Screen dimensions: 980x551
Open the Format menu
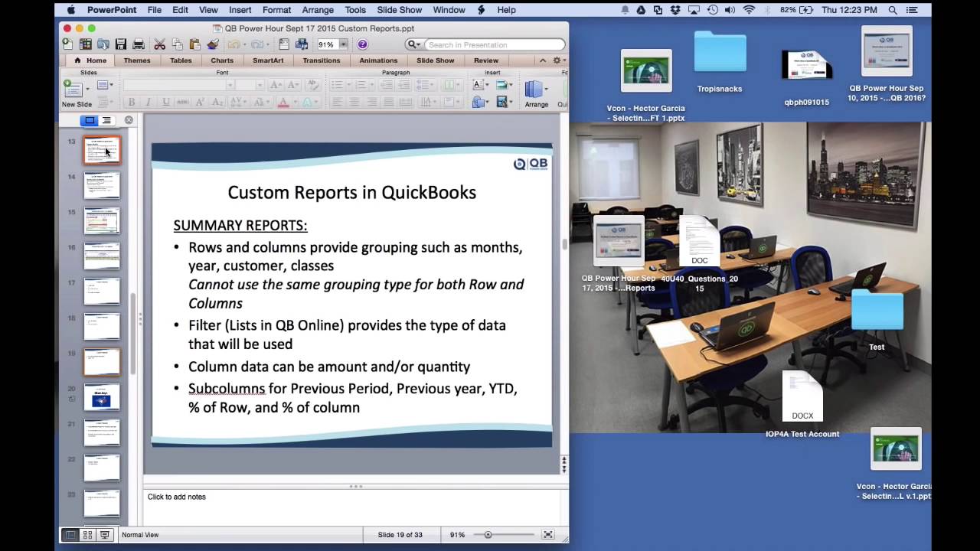coord(276,10)
